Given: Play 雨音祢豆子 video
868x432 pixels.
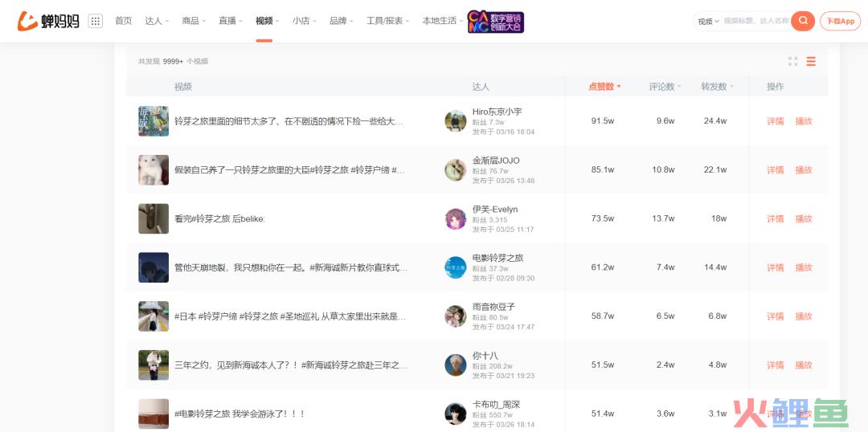Looking at the screenshot, I should pyautogui.click(x=804, y=316).
